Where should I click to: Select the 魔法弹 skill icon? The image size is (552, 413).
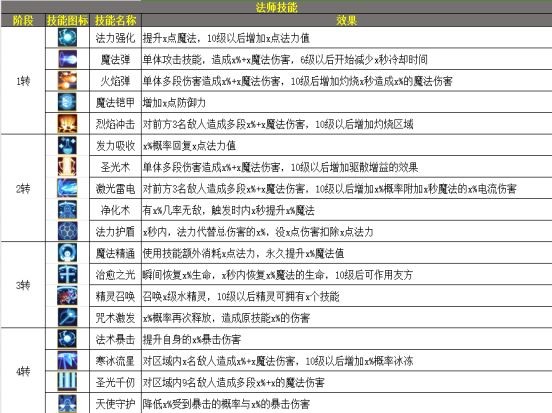click(67, 59)
